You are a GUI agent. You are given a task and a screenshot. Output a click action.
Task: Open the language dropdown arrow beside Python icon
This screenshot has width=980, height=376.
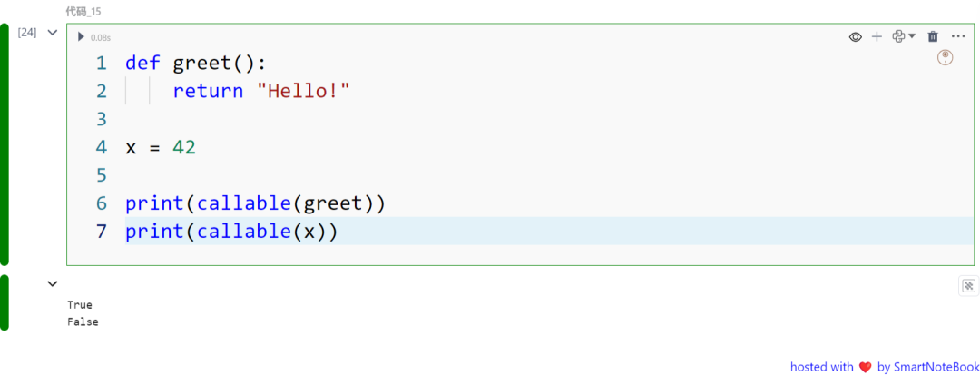click(x=912, y=36)
